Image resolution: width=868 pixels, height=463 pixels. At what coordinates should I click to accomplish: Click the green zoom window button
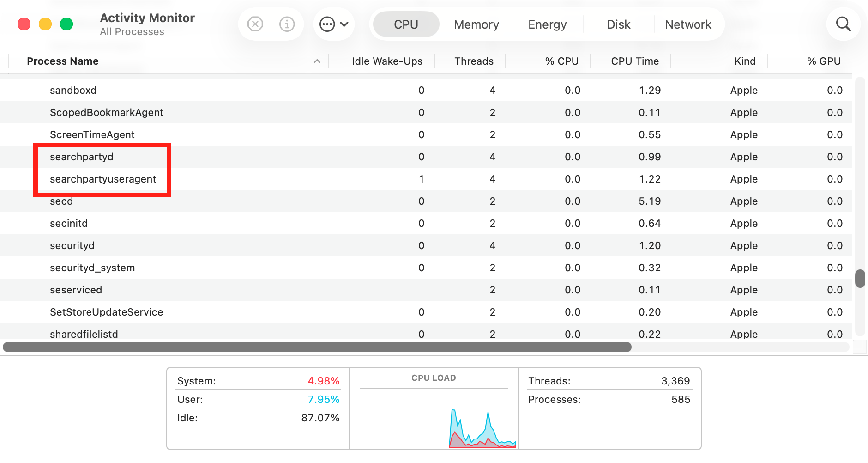point(66,24)
